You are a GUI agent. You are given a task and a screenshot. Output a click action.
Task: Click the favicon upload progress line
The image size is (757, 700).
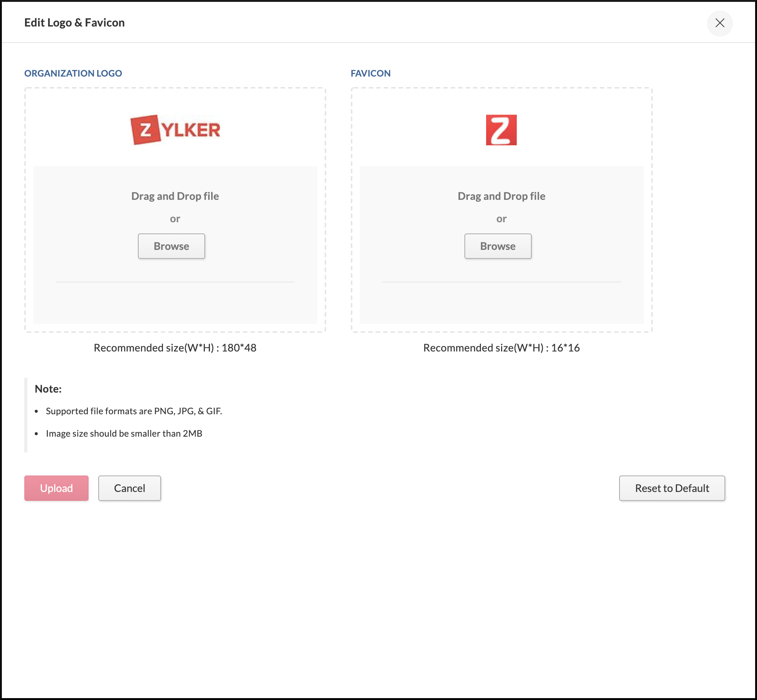501,282
